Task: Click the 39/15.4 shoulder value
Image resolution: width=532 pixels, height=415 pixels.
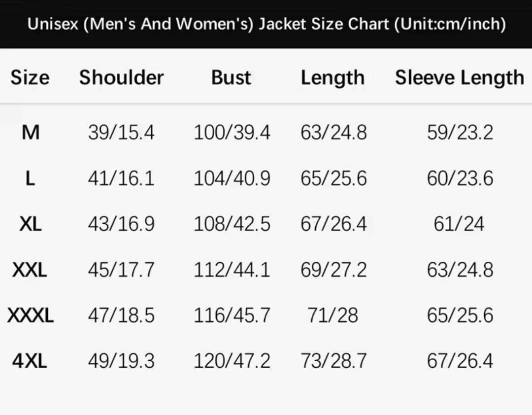Action: (x=121, y=132)
